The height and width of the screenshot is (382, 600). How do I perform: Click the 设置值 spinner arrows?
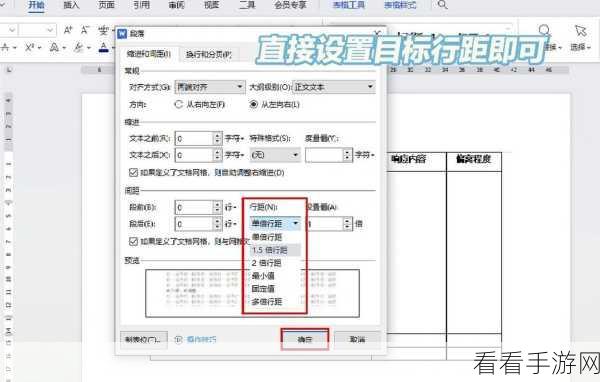347,224
